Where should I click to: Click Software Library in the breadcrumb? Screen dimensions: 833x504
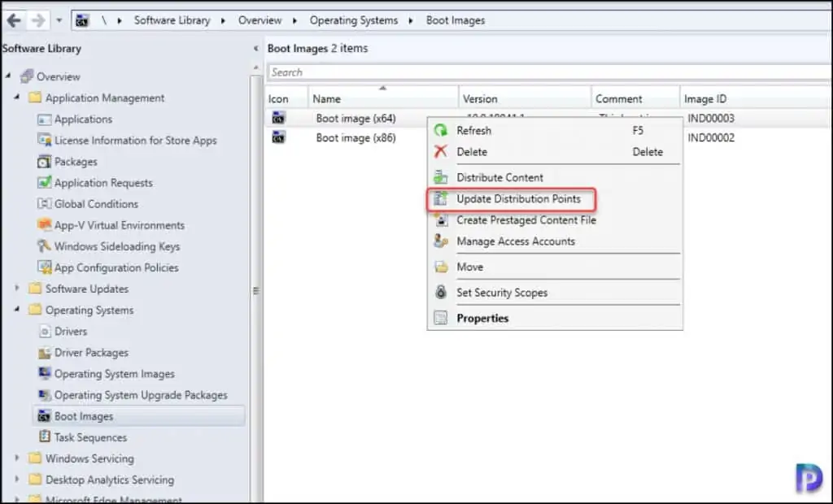172,20
